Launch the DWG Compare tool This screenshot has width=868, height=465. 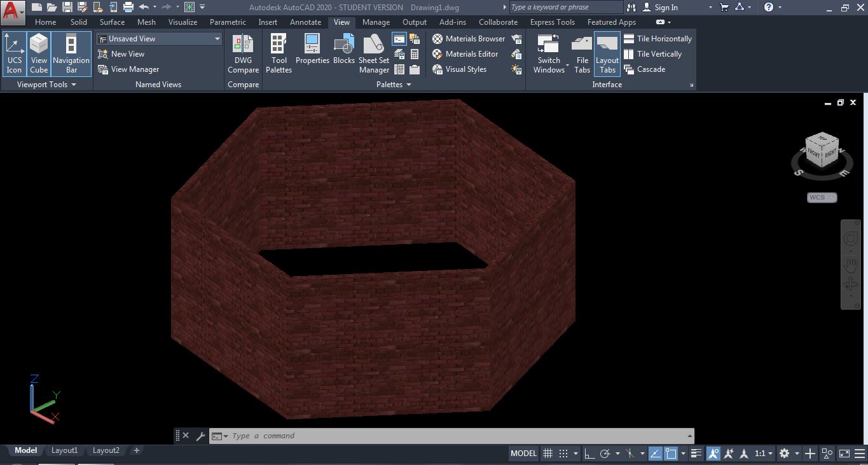243,54
